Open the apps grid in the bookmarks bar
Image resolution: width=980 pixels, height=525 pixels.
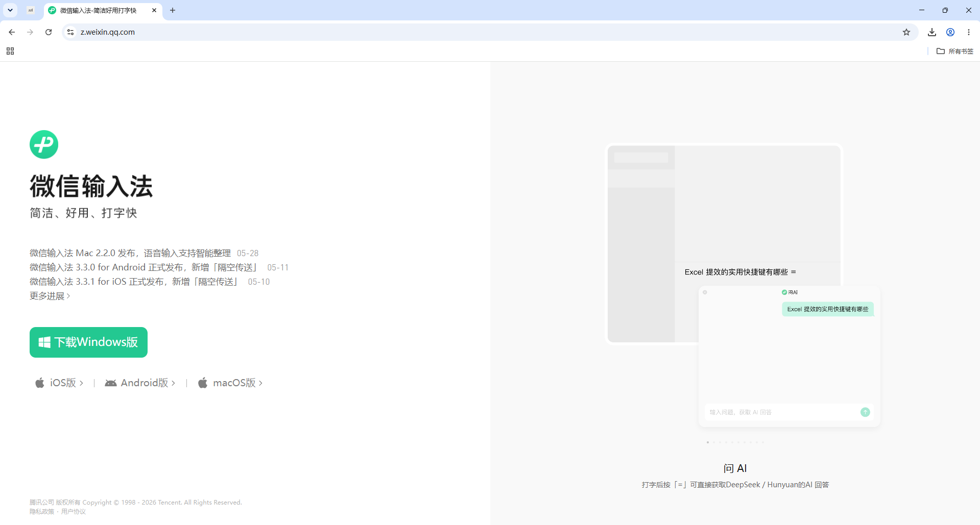coord(10,51)
